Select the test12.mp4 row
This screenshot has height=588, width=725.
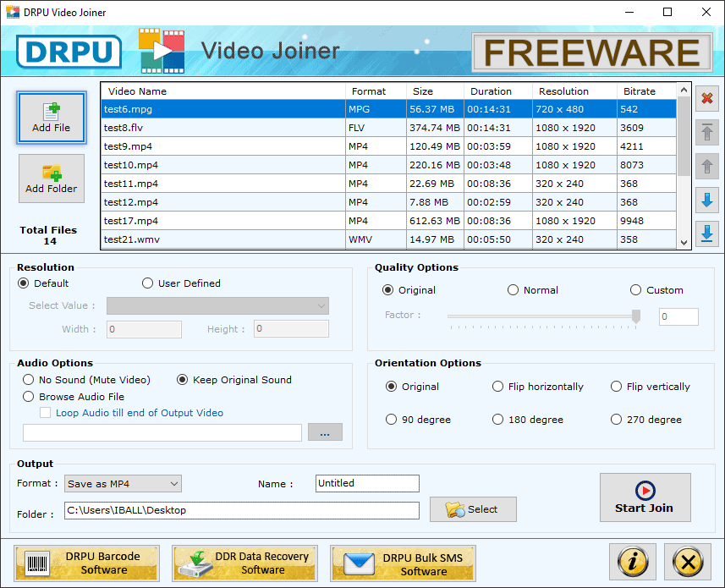coord(389,202)
